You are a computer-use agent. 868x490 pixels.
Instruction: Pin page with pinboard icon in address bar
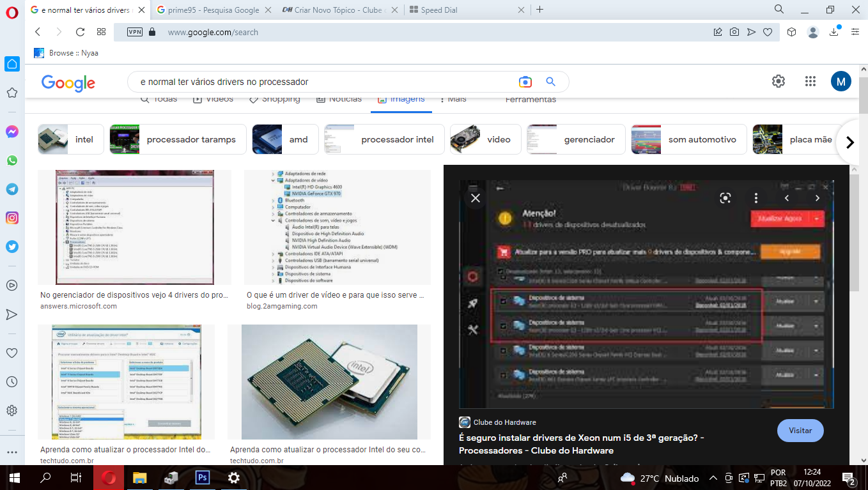pyautogui.click(x=718, y=32)
